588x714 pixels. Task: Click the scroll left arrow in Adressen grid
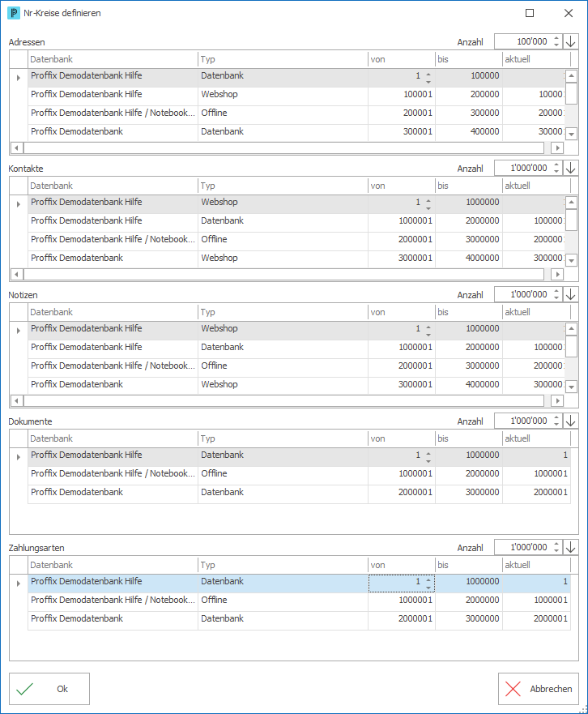pos(17,148)
